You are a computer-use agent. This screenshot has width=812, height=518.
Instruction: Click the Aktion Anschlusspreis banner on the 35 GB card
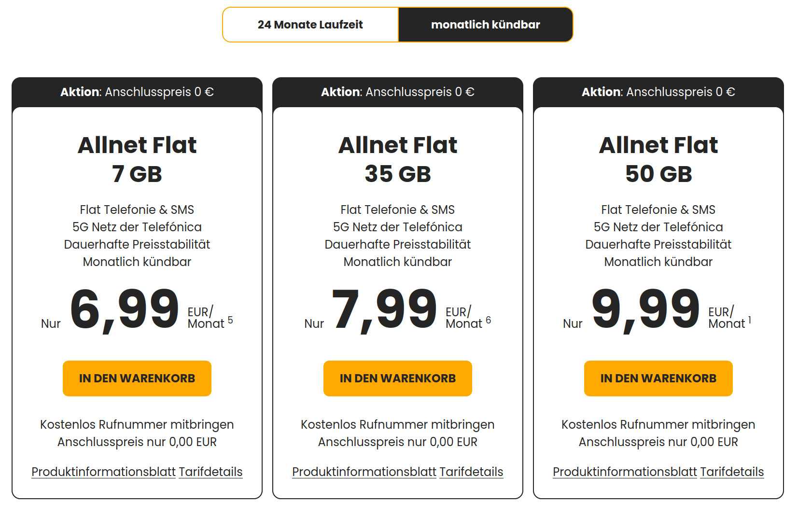pos(397,92)
